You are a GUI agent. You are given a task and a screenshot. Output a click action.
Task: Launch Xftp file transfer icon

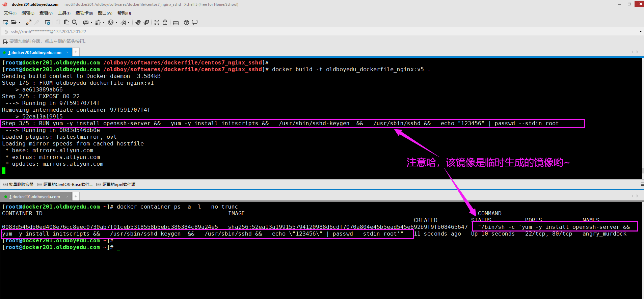pyautogui.click(x=146, y=22)
